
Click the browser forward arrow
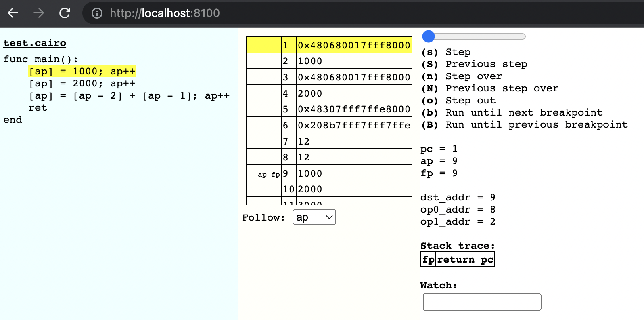click(x=39, y=13)
